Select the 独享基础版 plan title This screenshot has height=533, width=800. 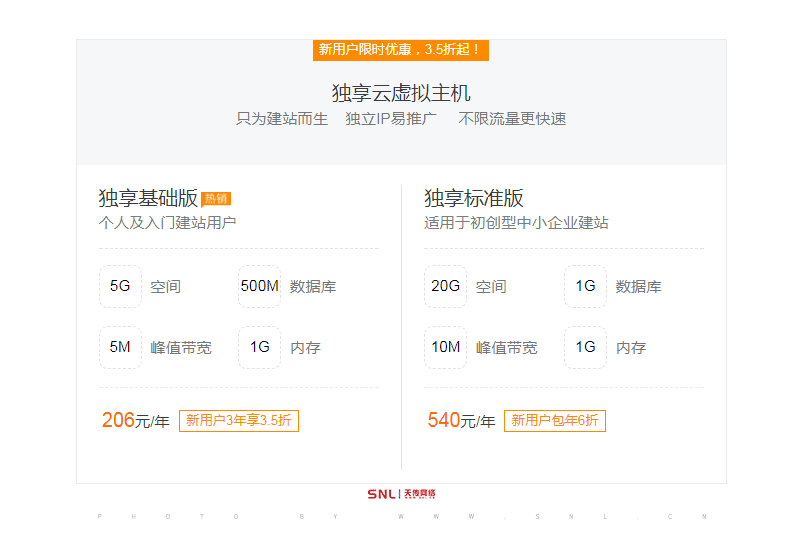point(148,198)
